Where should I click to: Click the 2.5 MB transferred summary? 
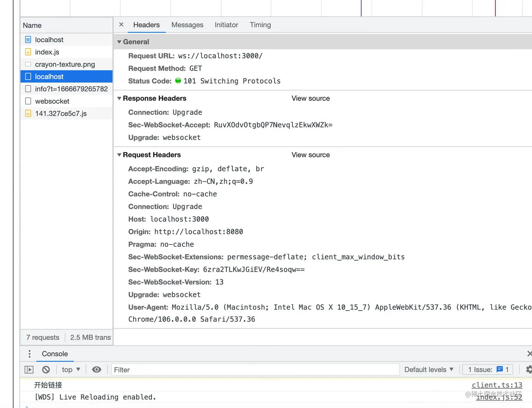(91, 337)
